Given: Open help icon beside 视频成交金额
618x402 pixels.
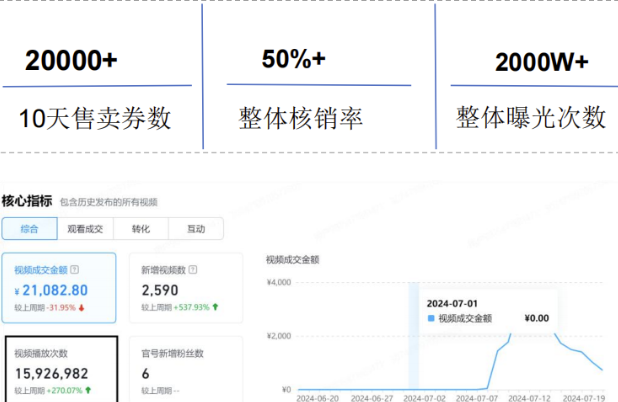Looking at the screenshot, I should [75, 270].
